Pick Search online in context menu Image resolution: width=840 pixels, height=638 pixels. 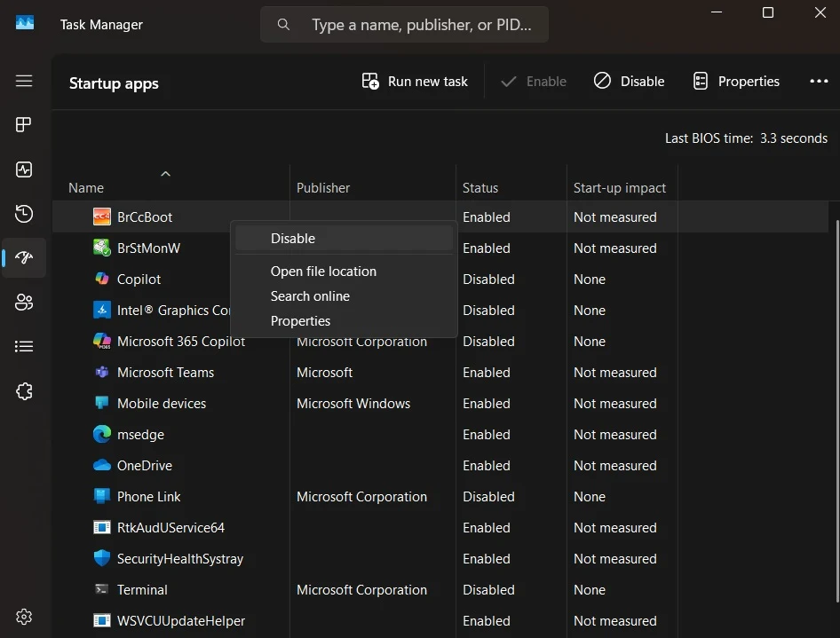pyautogui.click(x=310, y=296)
